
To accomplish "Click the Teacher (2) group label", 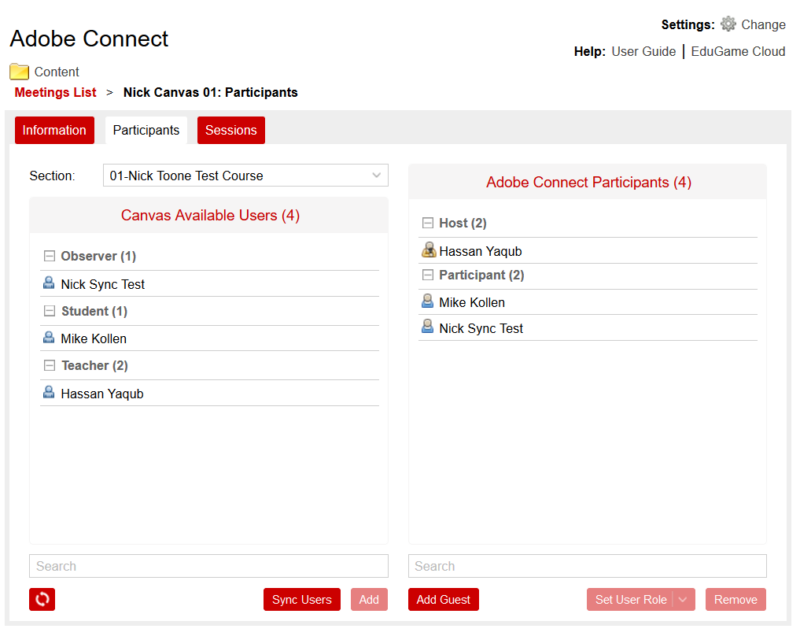I will [94, 366].
